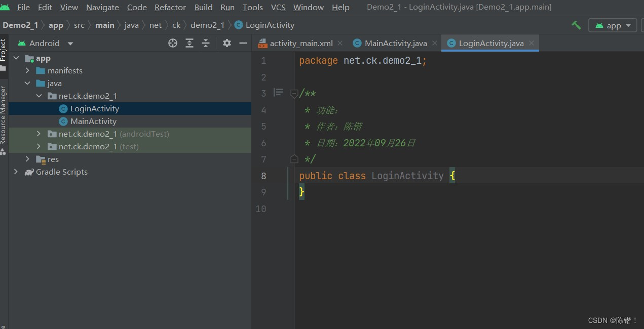The height and width of the screenshot is (329, 644).
Task: Click app breadcrumb in navigation bar
Action: pyautogui.click(x=56, y=25)
